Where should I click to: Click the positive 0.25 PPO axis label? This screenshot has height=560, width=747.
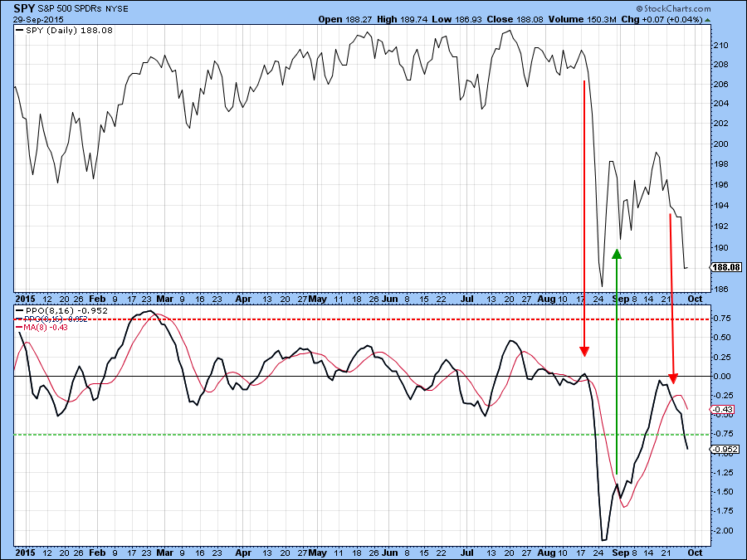pyautogui.click(x=722, y=357)
